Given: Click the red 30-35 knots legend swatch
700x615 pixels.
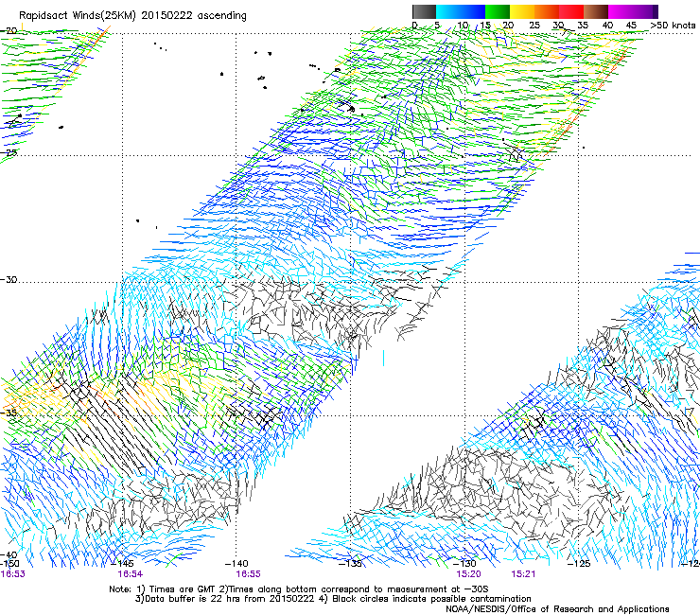Looking at the screenshot, I should click(x=571, y=11).
